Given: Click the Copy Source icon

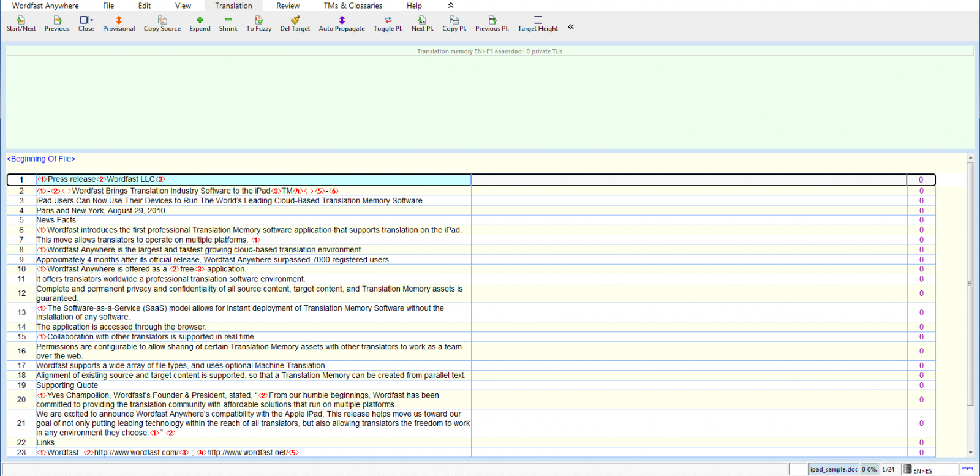Looking at the screenshot, I should pos(162,20).
